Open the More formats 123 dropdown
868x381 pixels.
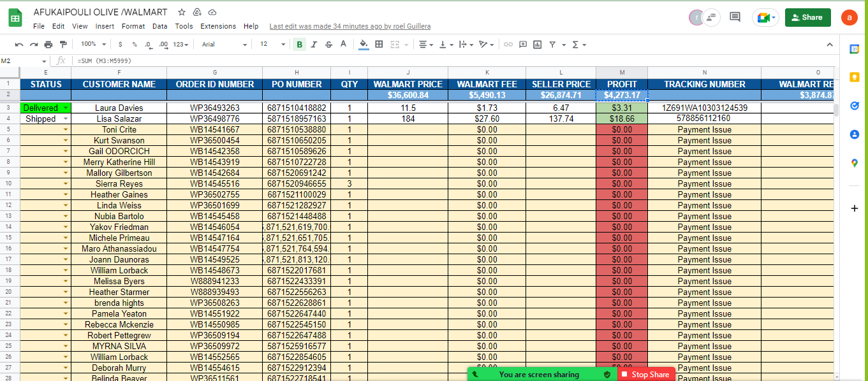click(182, 45)
